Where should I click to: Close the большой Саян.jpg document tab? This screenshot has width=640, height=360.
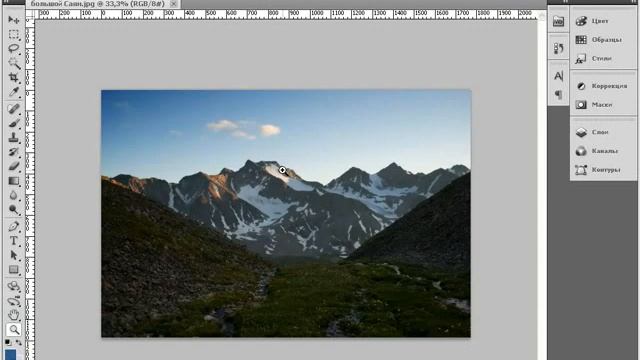[173, 4]
